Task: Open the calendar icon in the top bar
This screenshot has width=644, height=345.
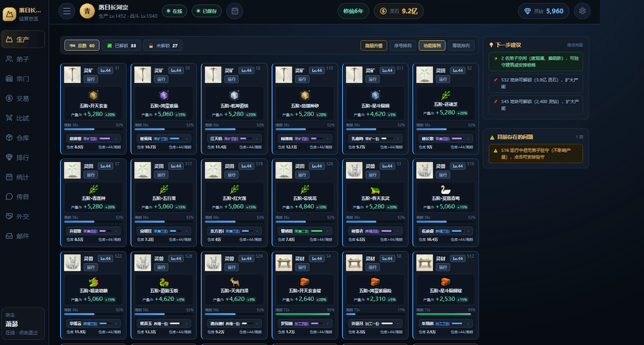Action: 234,11
